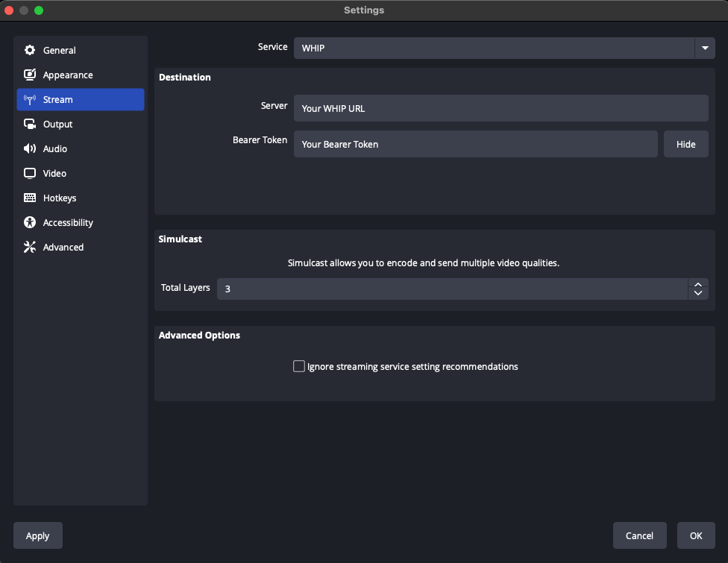
Task: Click the Output icon in sidebar
Action: [x=30, y=124]
